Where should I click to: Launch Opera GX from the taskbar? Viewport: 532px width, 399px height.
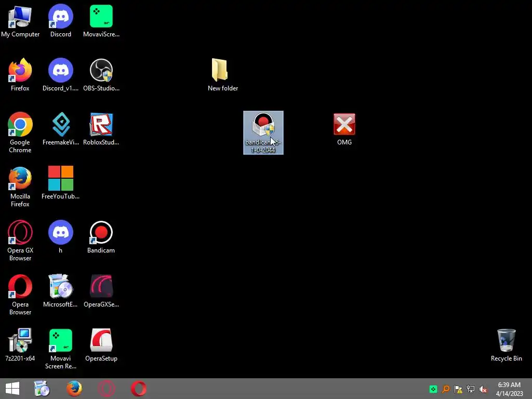(x=107, y=389)
